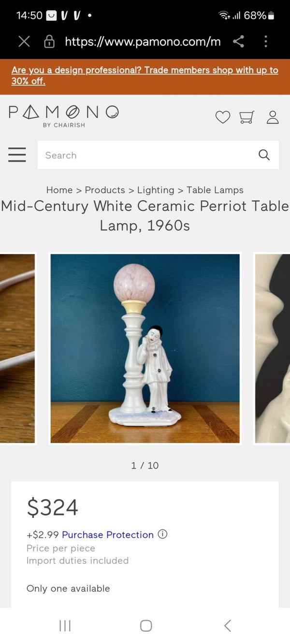
Task: Close the browser tab with X
Action: 24,42
